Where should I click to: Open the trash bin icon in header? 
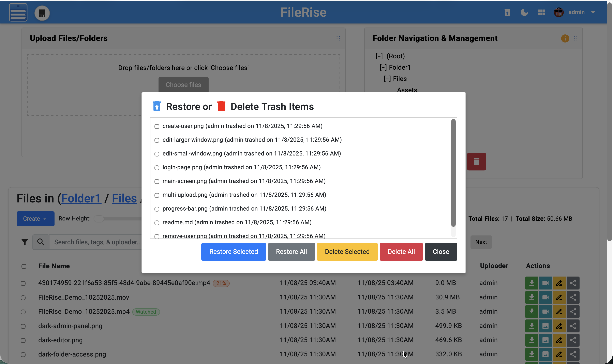pyautogui.click(x=507, y=13)
